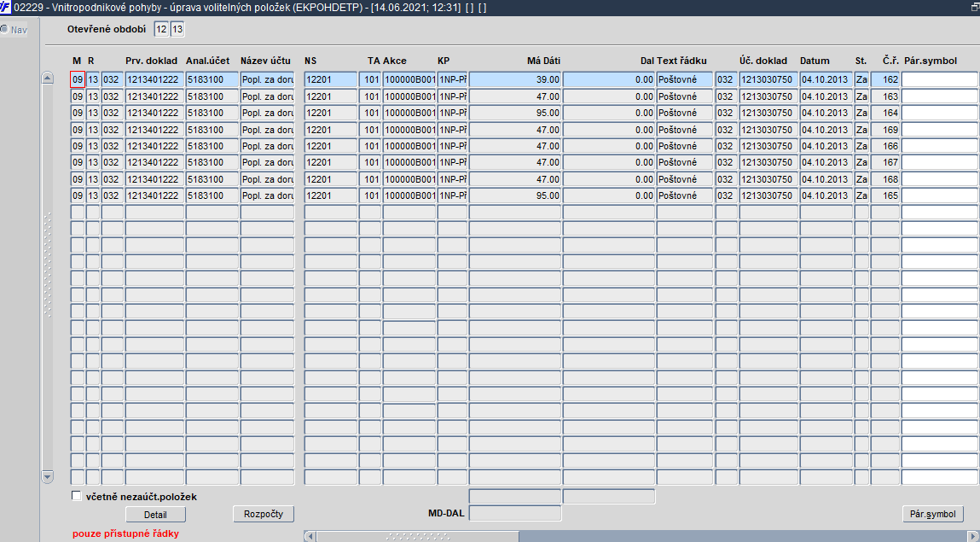Image resolution: width=980 pixels, height=542 pixels.
Task: Click Úč. doklad 1213030750 in row 169
Action: point(768,130)
